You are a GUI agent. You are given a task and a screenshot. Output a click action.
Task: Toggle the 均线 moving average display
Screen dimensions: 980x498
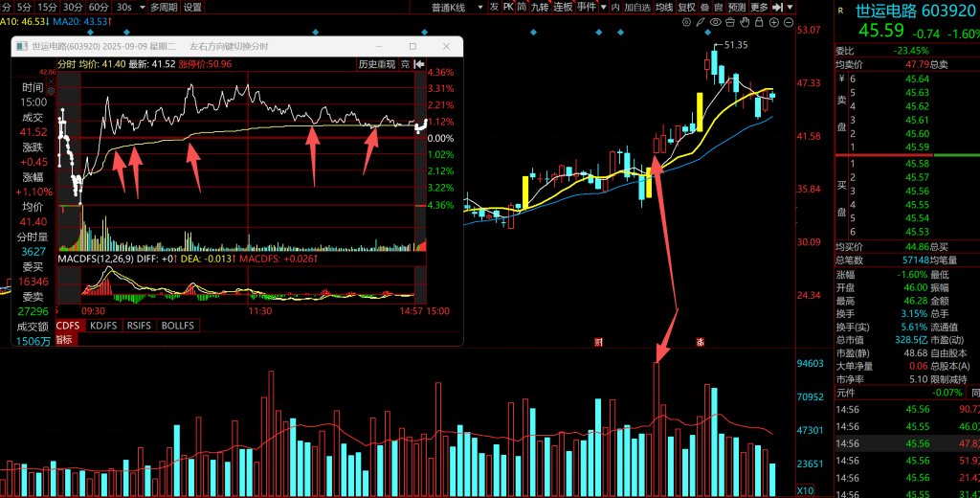pyautogui.click(x=664, y=7)
